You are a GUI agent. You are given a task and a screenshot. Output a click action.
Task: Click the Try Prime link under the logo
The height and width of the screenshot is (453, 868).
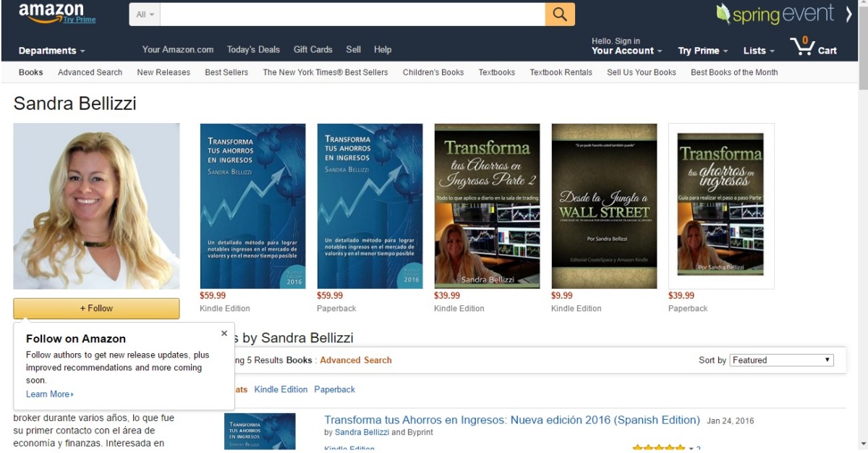click(x=79, y=20)
